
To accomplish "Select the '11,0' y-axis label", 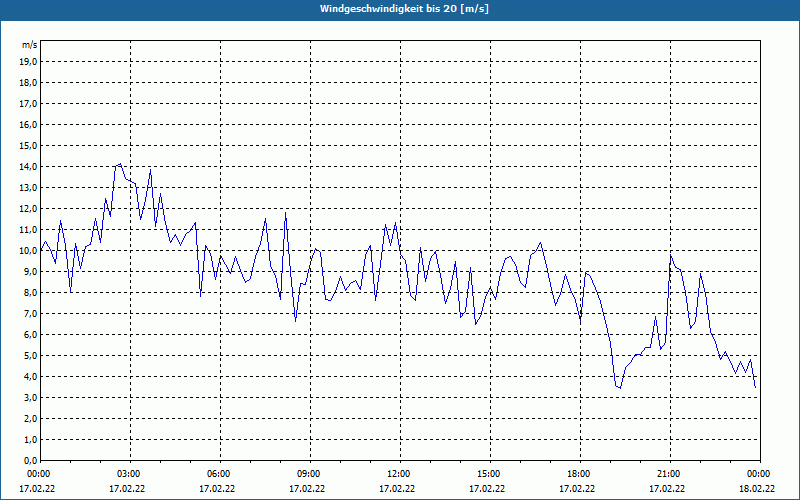I will coord(29,230).
